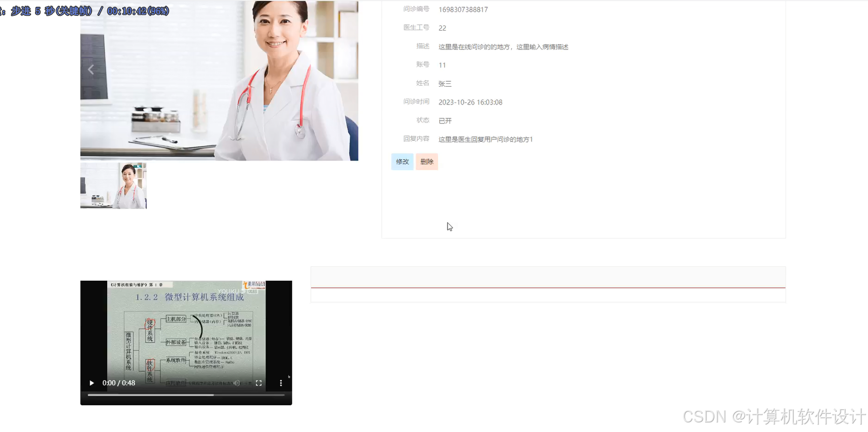Click the 回复内容 field label
Image resolution: width=868 pixels, height=432 pixels.
[x=416, y=139]
